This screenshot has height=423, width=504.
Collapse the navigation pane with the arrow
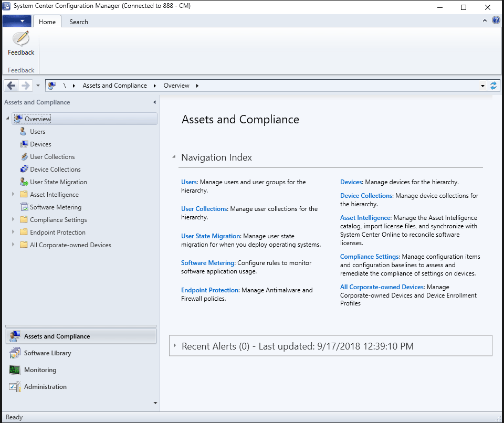click(154, 102)
